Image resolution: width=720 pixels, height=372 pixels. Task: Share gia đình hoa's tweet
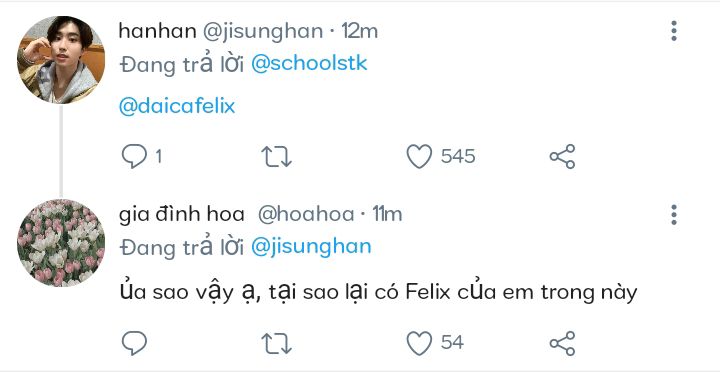point(562,343)
